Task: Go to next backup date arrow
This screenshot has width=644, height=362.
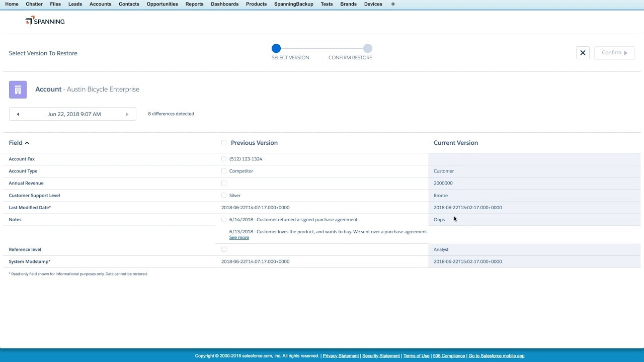Action: 127,114
